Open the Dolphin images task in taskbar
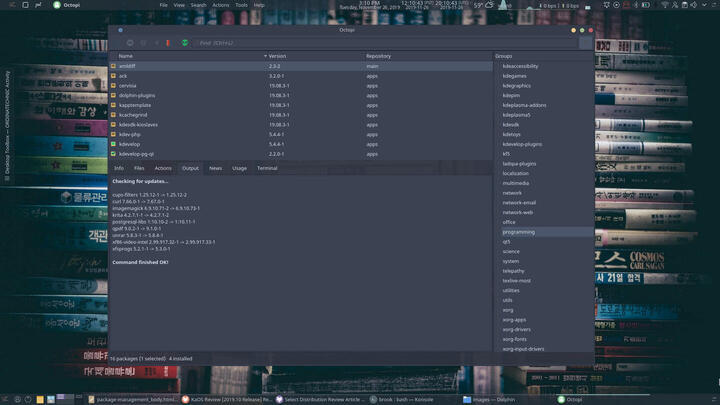 [489, 399]
